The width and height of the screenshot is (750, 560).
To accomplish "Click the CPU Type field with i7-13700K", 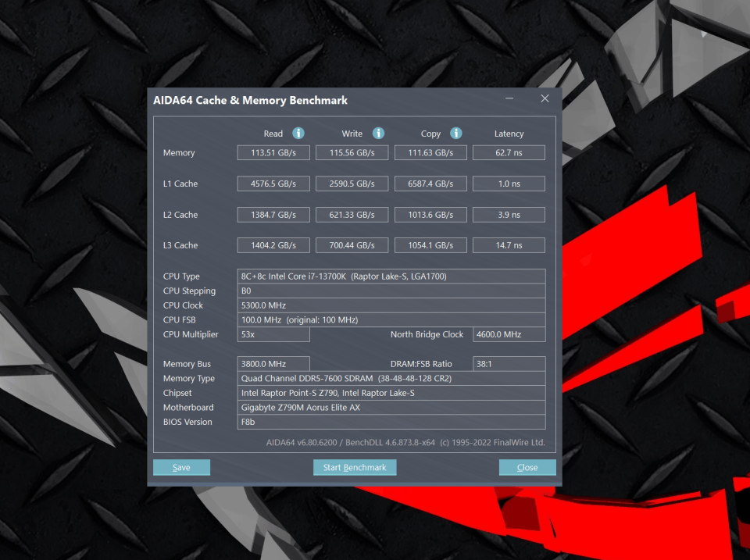I will pos(391,276).
